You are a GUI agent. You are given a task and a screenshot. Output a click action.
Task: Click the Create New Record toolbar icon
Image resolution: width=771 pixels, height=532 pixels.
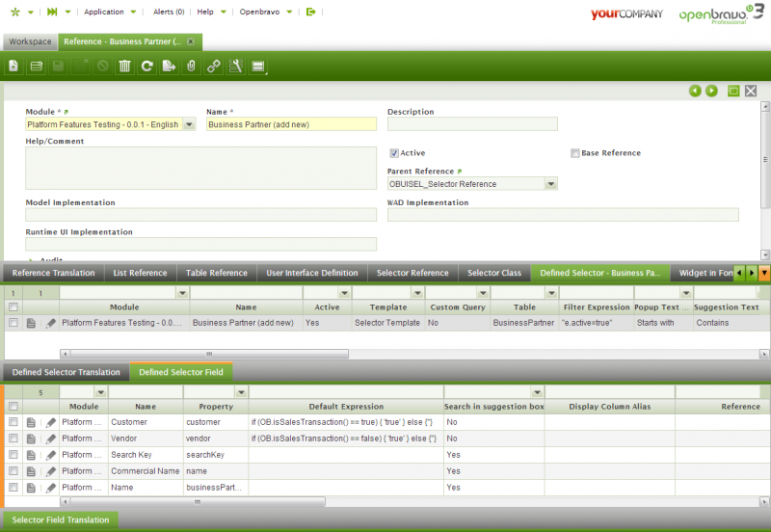(13, 66)
